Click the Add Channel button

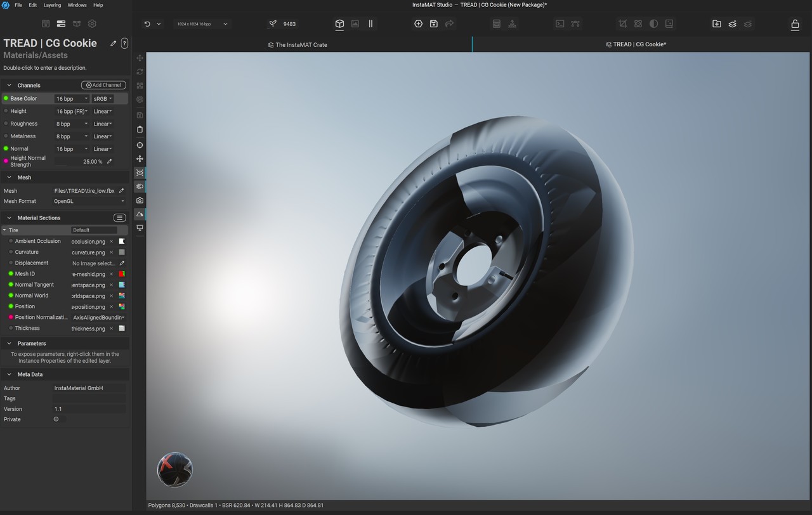(x=103, y=85)
